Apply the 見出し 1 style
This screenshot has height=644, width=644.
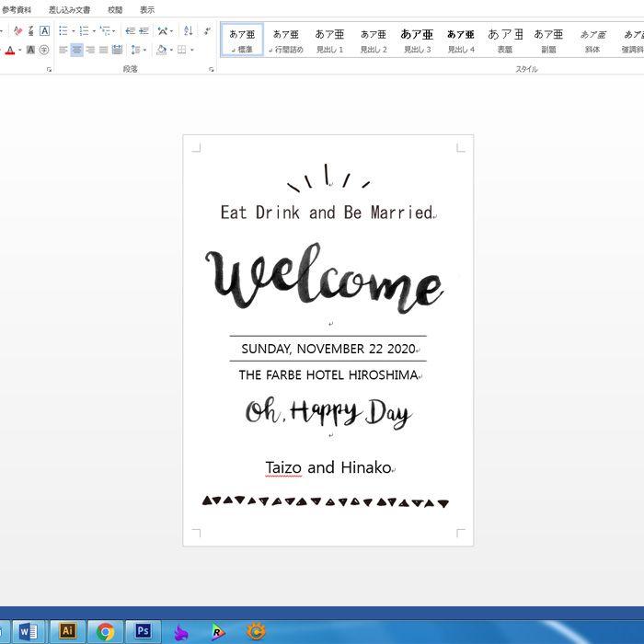point(329,40)
